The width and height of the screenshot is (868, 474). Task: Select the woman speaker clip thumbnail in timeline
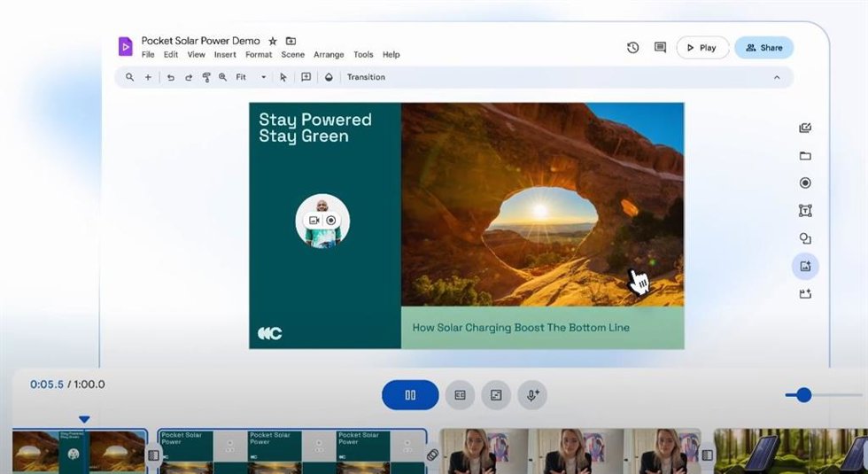point(570,451)
